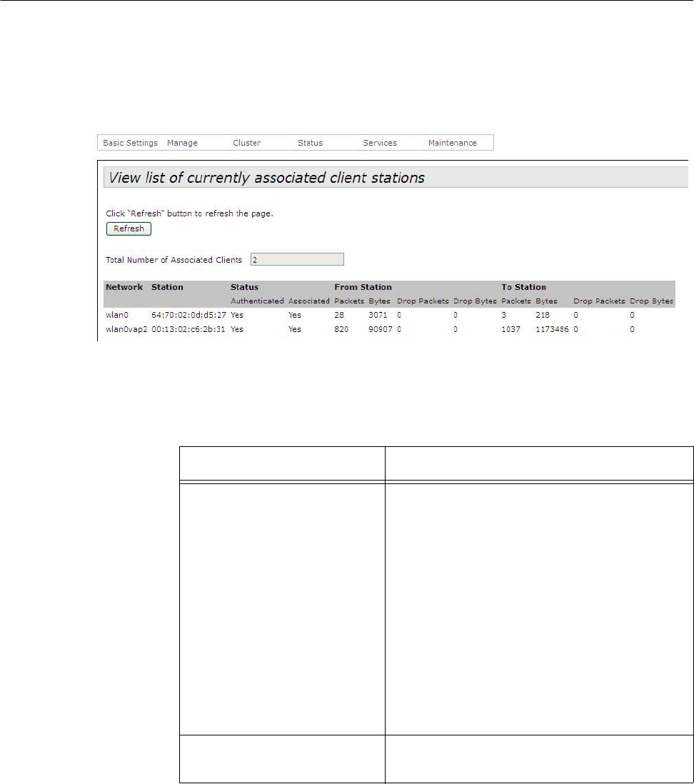Click the Station column header
Image resolution: width=694 pixels, height=784 pixels.
click(167, 287)
